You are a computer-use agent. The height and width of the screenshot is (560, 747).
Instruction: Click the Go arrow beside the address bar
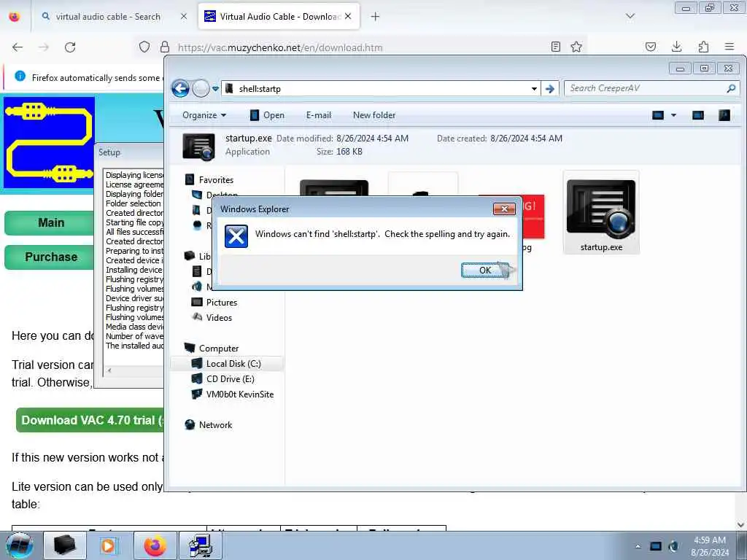click(x=550, y=88)
